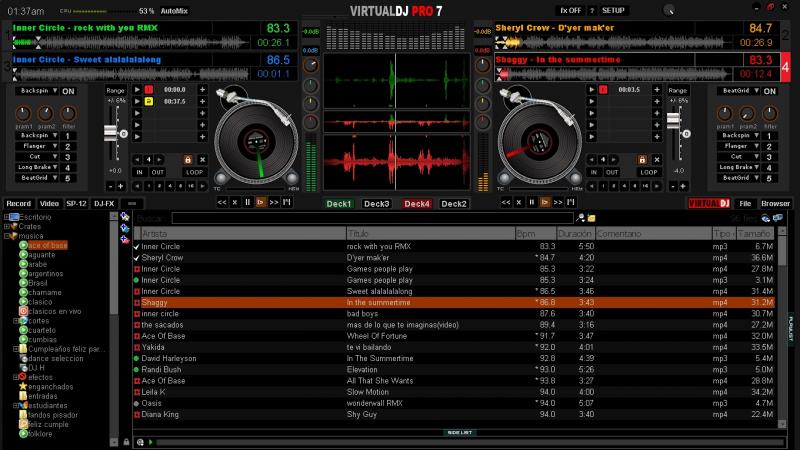This screenshot has height=450, width=800.
Task: Open SETUP in the top bar
Action: tap(613, 11)
